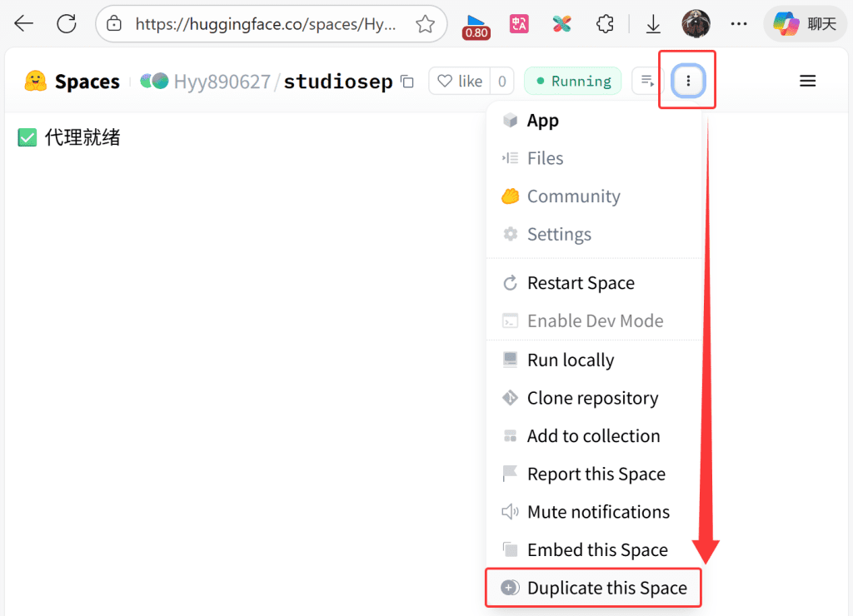Open the browser extensions puzzle icon
Image resolution: width=853 pixels, height=616 pixels.
(x=605, y=24)
